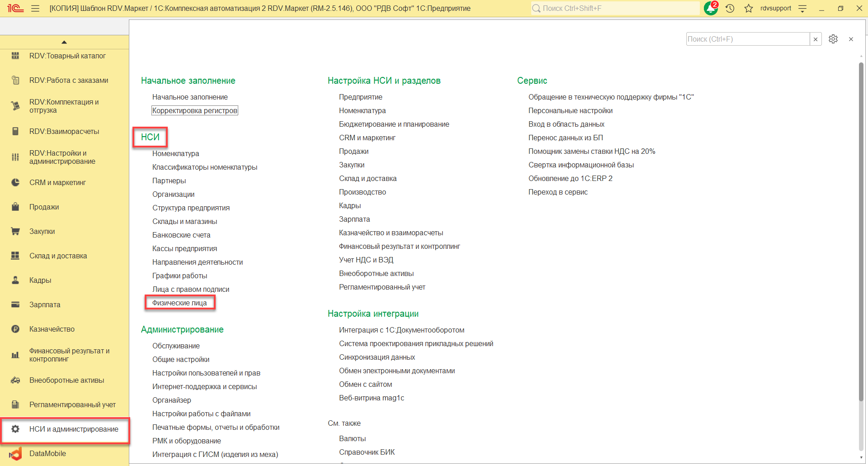This screenshot has height=466, width=868.
Task: Open the history clock icon
Action: 730,8
